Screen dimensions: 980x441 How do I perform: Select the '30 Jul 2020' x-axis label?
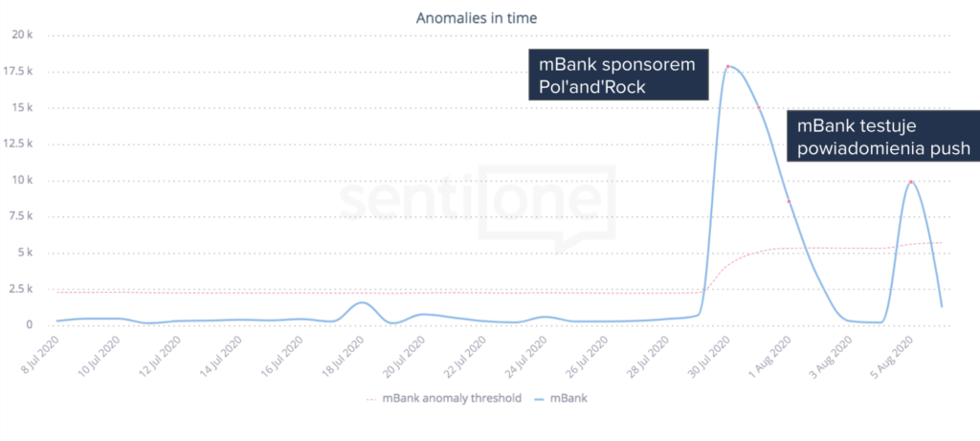pyautogui.click(x=711, y=357)
